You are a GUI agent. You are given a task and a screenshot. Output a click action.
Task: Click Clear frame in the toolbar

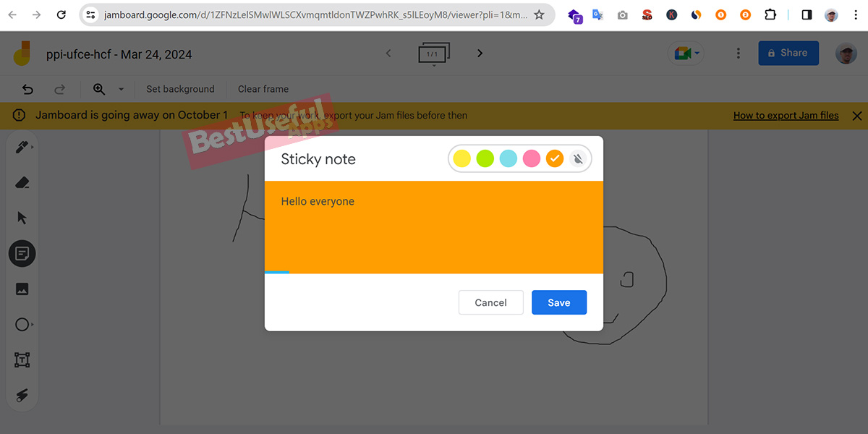[263, 89]
